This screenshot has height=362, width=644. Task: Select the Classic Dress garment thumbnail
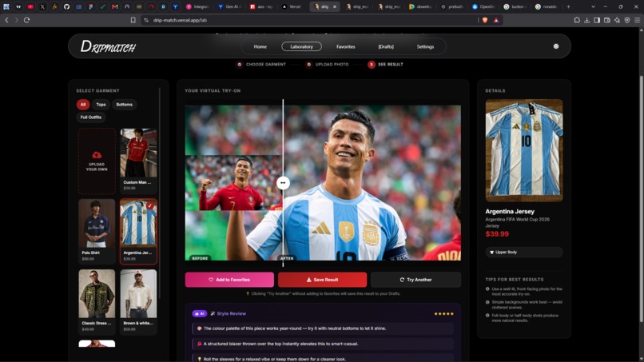point(97,293)
